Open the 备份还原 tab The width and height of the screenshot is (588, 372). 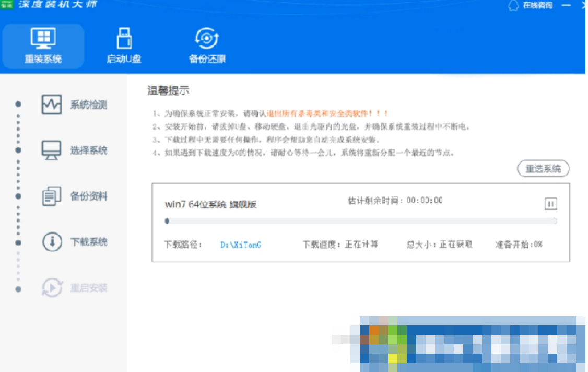pos(207,46)
